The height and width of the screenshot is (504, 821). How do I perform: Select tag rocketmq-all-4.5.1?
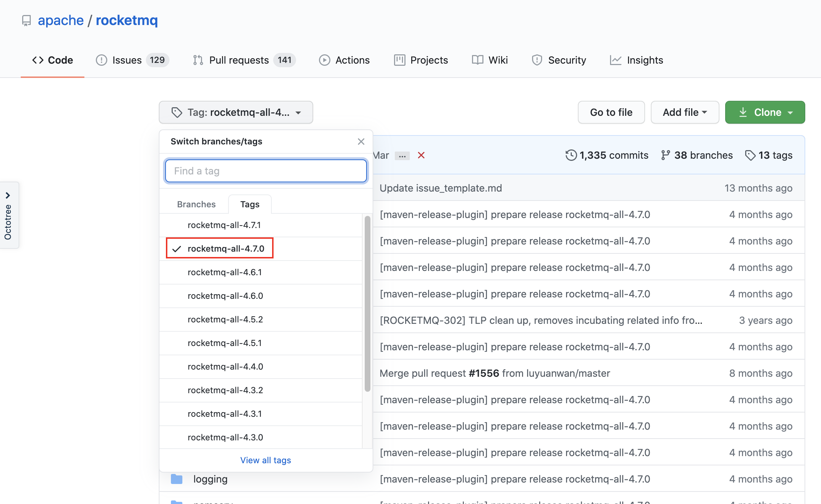point(261,343)
